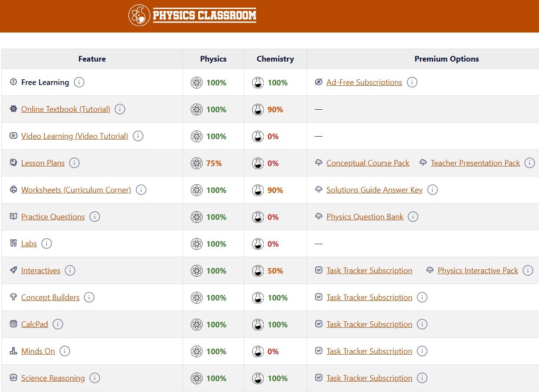
Task: Click the calculator icon beside CalcPad
Action: (x=13, y=324)
